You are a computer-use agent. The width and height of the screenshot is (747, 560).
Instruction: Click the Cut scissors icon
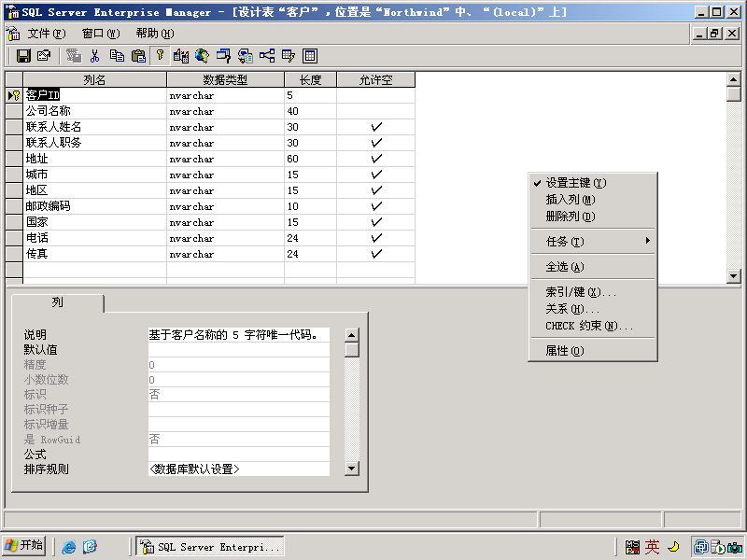pyautogui.click(x=95, y=56)
